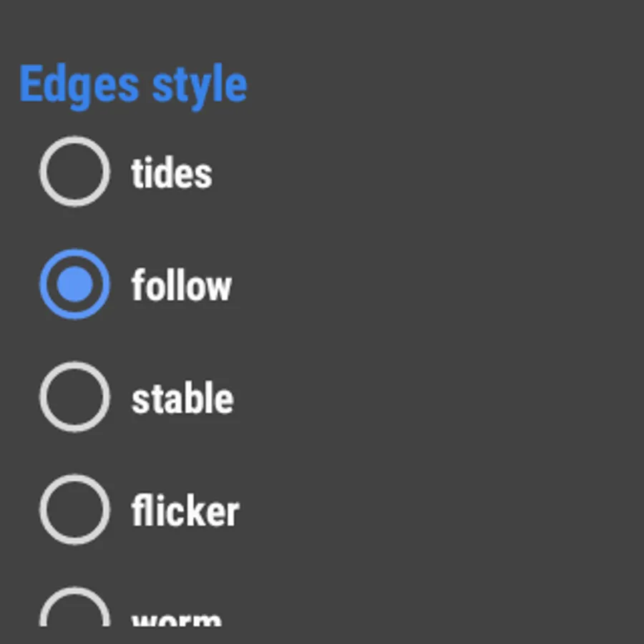Click the 'follow' label text
Image resolution: width=644 pixels, height=644 pixels.
click(181, 285)
